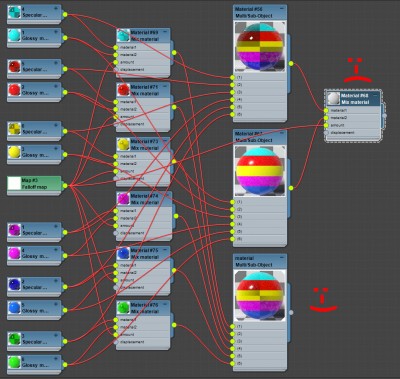Select the yellow Material #73 sphere icon
The width and height of the screenshot is (400, 379).
pyautogui.click(x=123, y=144)
